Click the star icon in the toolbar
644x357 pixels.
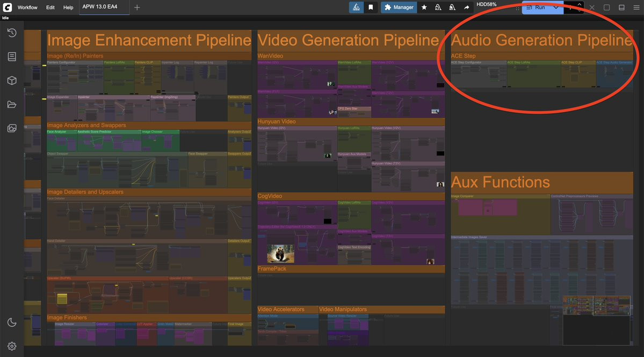click(x=424, y=8)
